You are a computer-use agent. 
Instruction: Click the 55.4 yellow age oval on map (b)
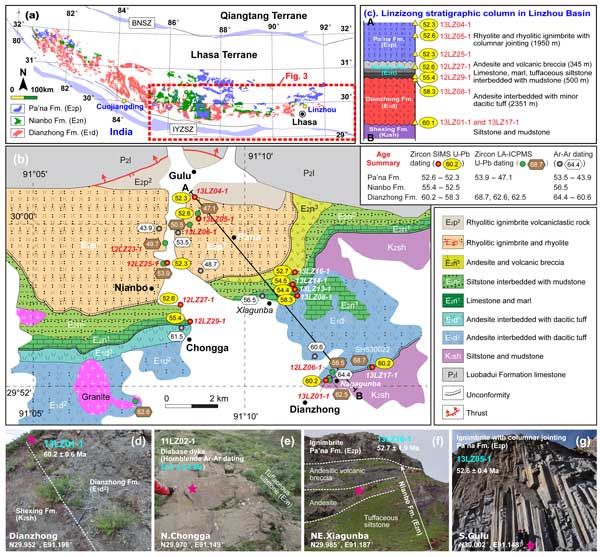click(x=174, y=318)
